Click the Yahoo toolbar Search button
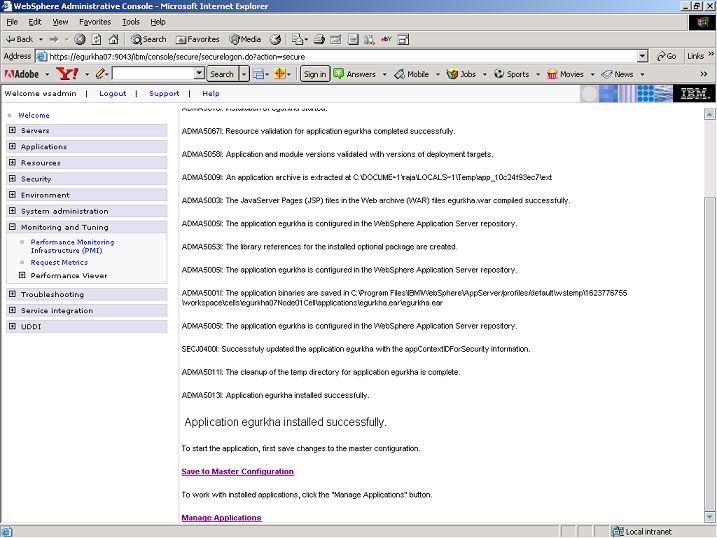717x538 pixels. coord(222,74)
